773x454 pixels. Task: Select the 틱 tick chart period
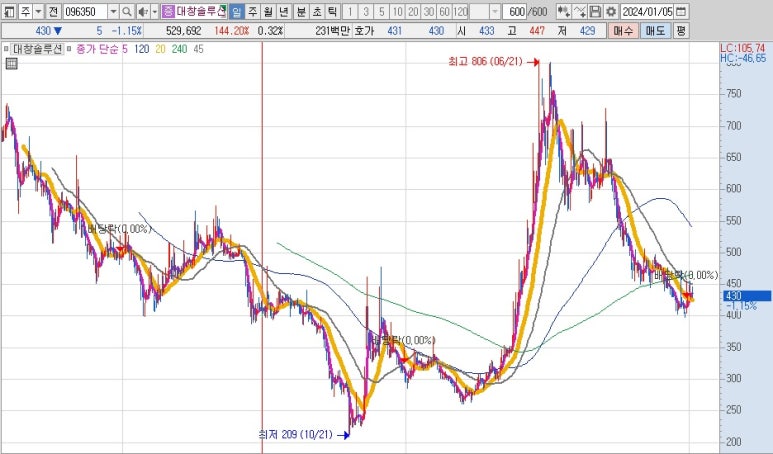[x=332, y=11]
